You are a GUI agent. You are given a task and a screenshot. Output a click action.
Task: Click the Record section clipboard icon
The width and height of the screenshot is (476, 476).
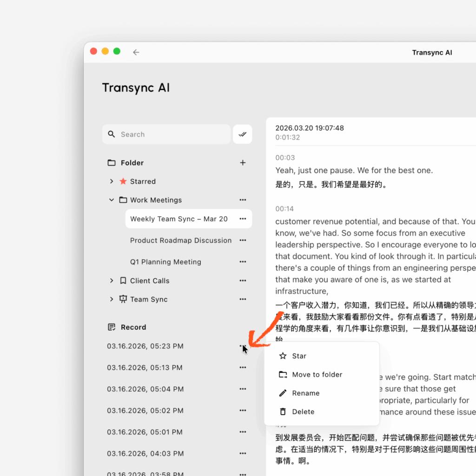pyautogui.click(x=111, y=327)
